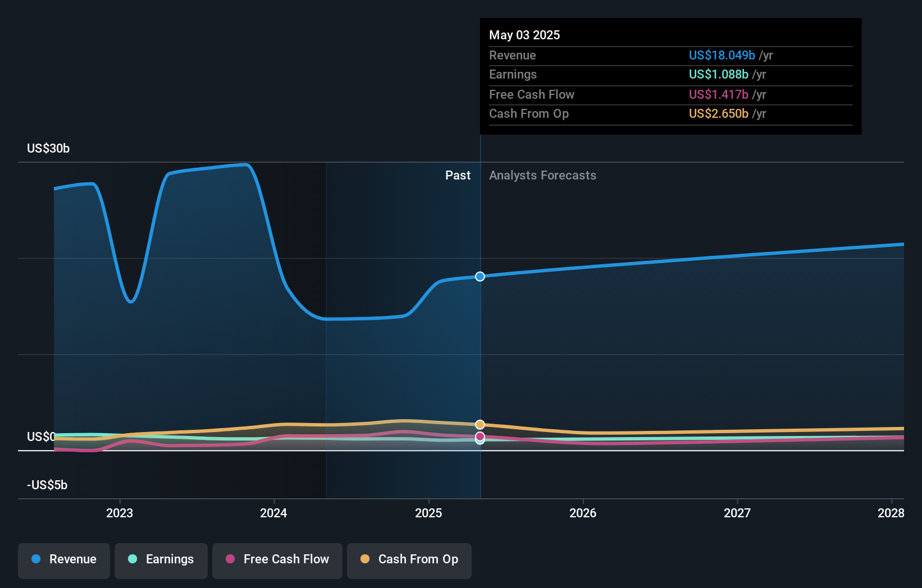Click the blue Revenue data point marker
The image size is (922, 588).
[480, 277]
